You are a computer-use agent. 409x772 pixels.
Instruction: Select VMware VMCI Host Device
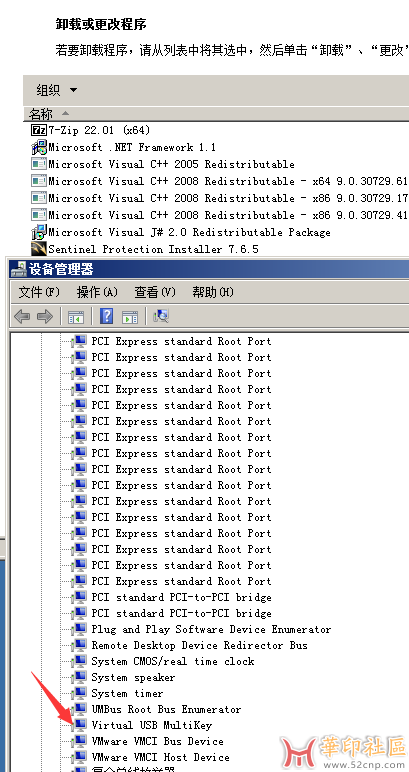click(160, 757)
